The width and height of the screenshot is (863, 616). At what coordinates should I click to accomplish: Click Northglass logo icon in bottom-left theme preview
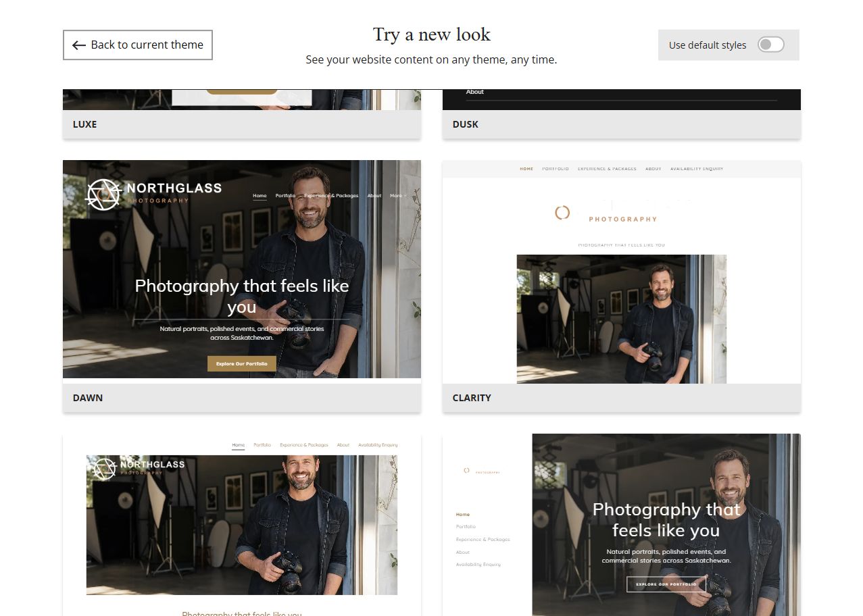coord(105,469)
